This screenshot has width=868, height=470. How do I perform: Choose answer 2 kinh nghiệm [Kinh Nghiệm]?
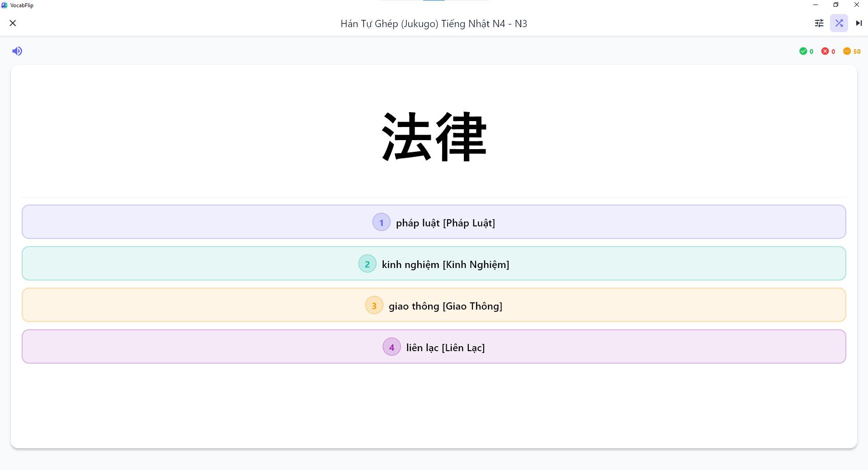click(434, 263)
